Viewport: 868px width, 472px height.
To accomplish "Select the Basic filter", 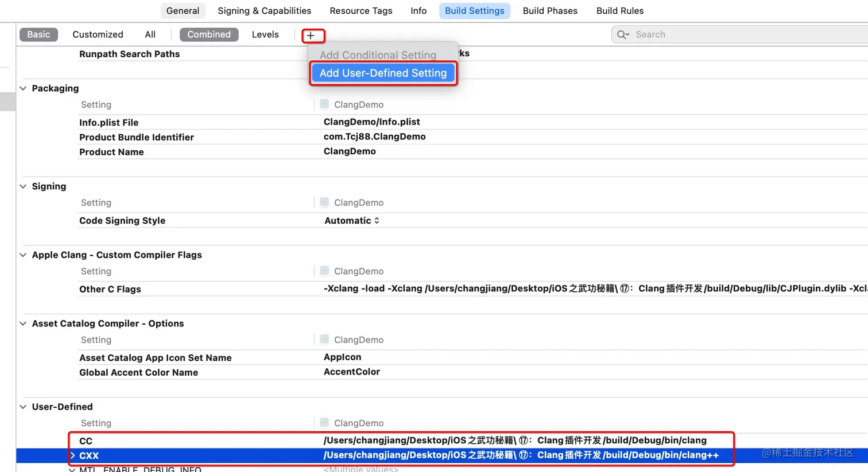I will [38, 34].
